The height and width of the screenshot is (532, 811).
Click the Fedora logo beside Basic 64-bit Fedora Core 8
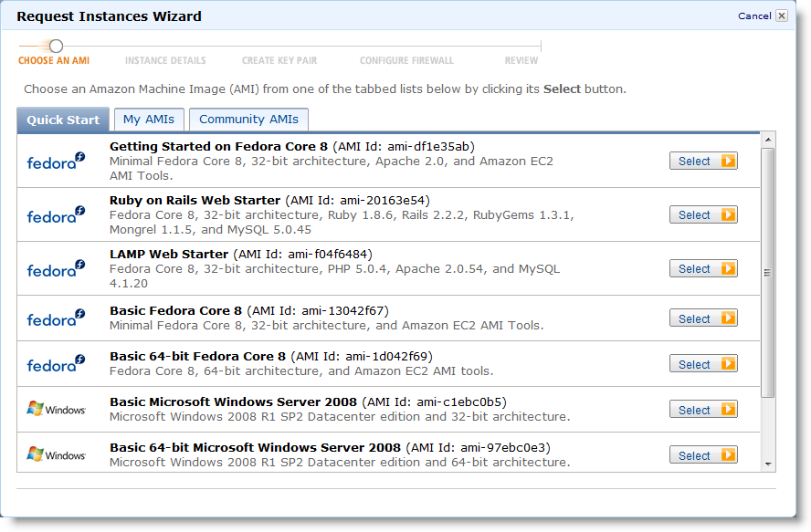click(56, 363)
